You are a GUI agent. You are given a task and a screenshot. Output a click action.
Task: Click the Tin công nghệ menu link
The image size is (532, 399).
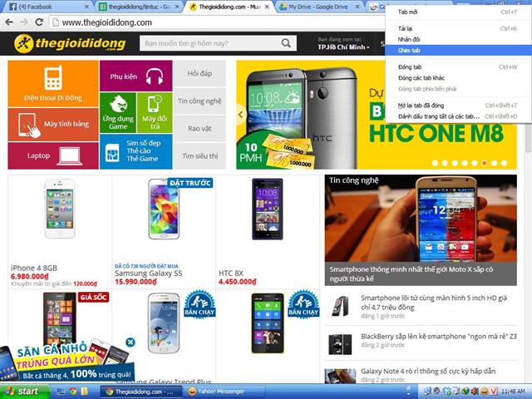pos(199,101)
